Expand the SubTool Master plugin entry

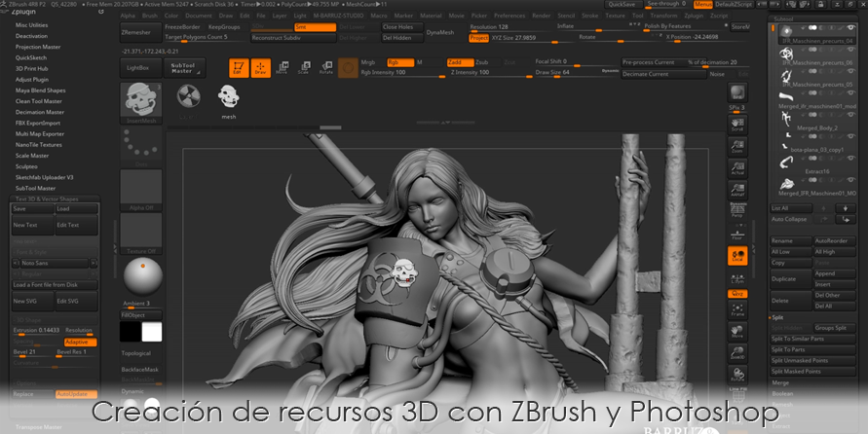click(x=35, y=188)
